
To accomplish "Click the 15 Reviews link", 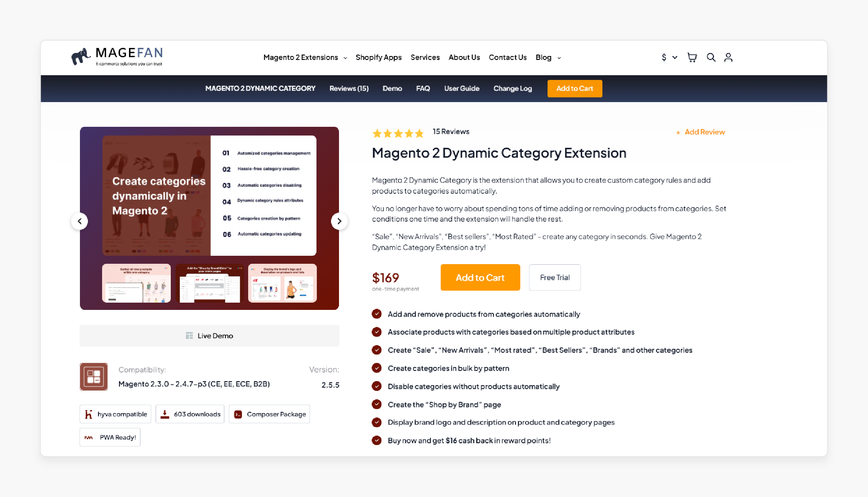I will 451,132.
